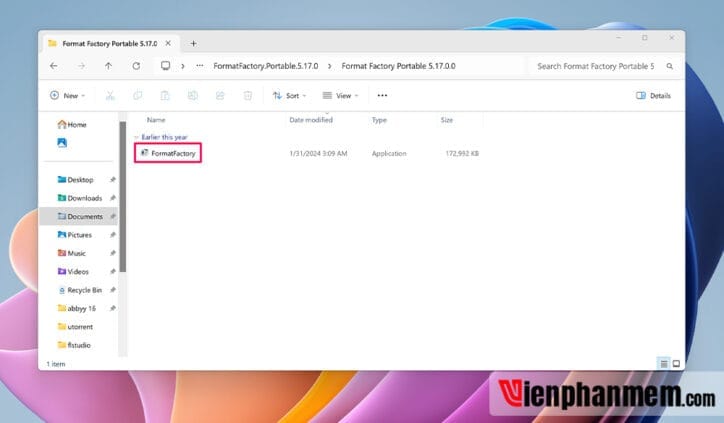Viewport: 724px width, 423px height.
Task: Click the Paste clipboard icon
Action: coord(165,96)
